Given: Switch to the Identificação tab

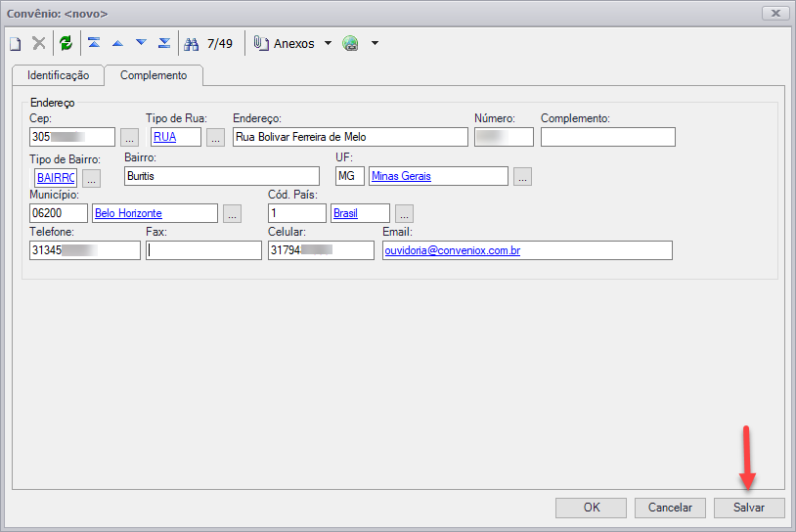Looking at the screenshot, I should 59,75.
